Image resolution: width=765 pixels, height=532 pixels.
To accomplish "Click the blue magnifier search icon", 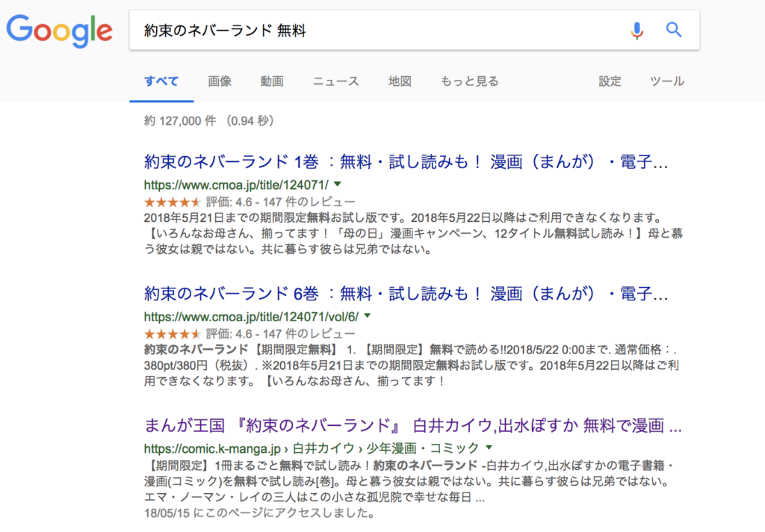I will pos(674,30).
